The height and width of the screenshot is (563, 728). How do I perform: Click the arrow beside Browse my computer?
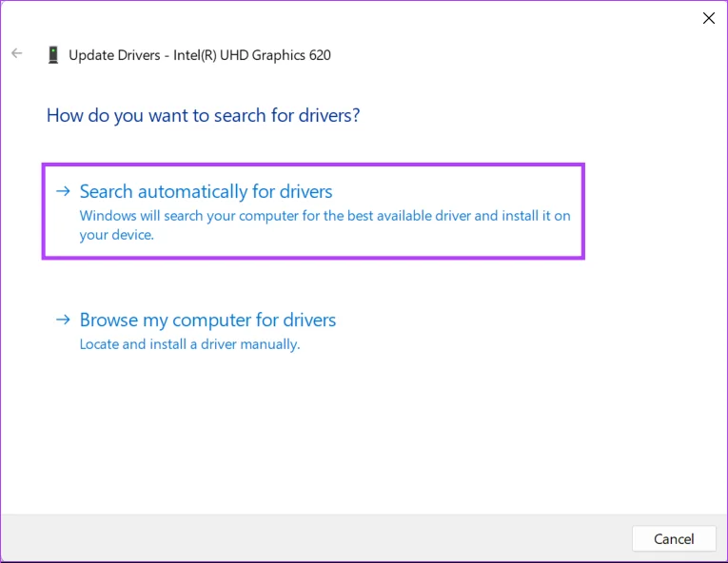63,320
